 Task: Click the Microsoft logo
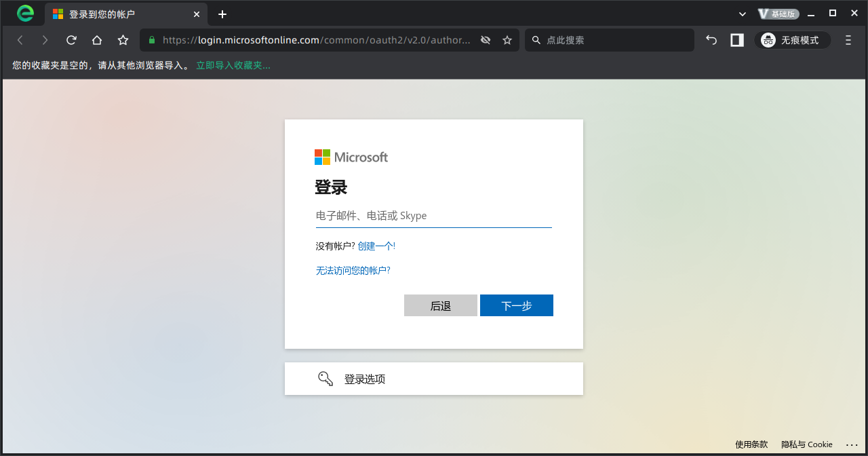pyautogui.click(x=351, y=157)
